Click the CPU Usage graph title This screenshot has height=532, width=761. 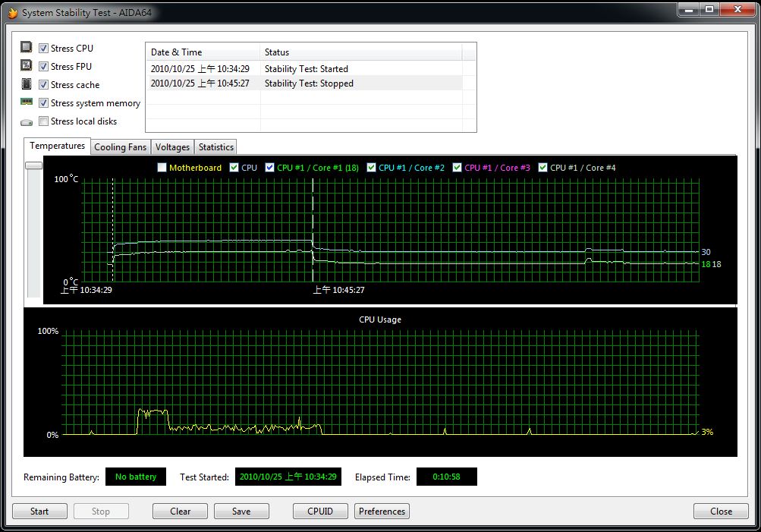[x=380, y=320]
